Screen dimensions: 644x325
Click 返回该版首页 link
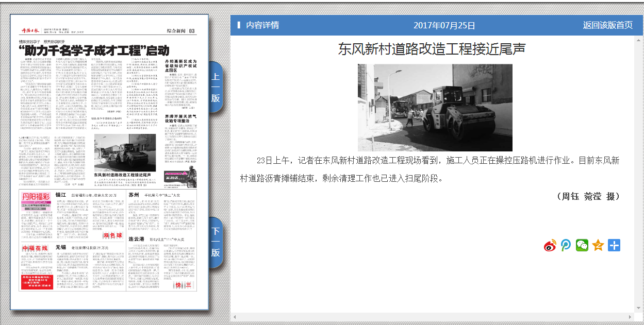607,25
